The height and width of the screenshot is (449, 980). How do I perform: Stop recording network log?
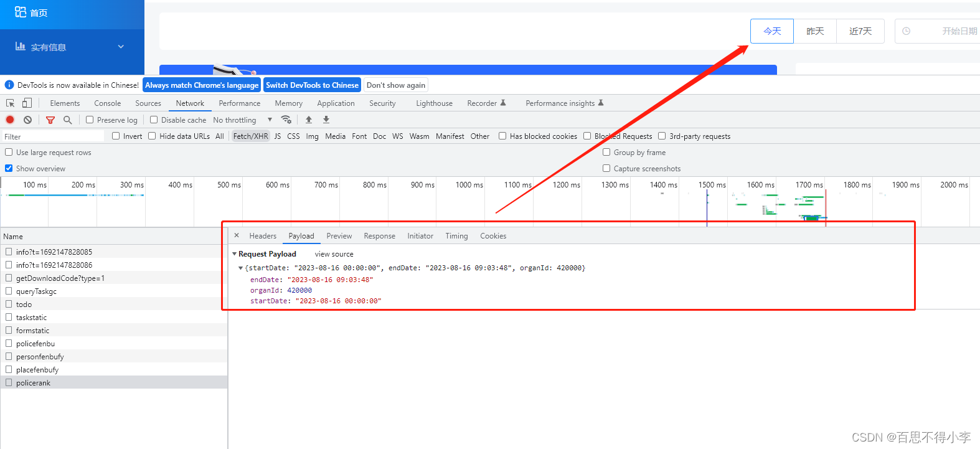tap(10, 120)
